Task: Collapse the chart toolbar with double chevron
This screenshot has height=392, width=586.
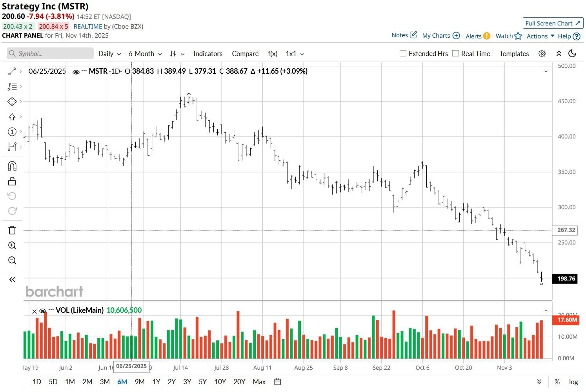Action: (x=559, y=54)
